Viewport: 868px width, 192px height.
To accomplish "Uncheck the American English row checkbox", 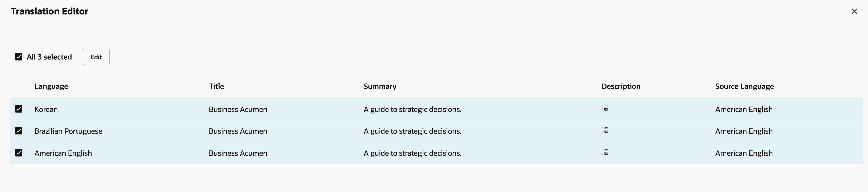I will 18,153.
